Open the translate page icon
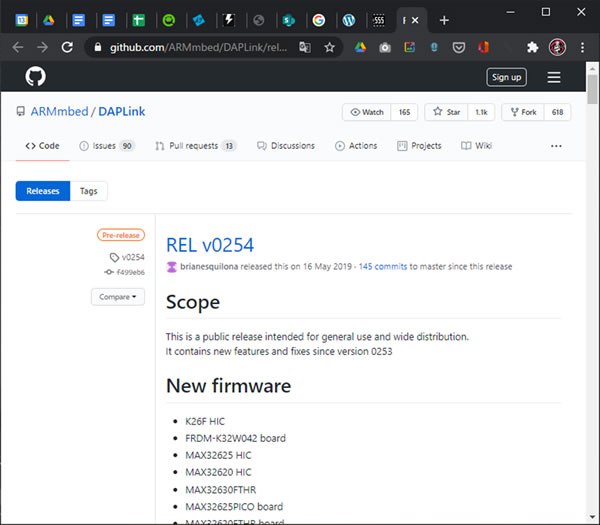The width and height of the screenshot is (600, 525). click(x=305, y=47)
